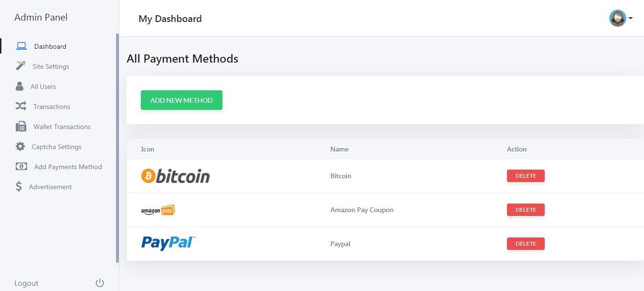
Task: Go to Wallet Transactions page
Action: 62,127
